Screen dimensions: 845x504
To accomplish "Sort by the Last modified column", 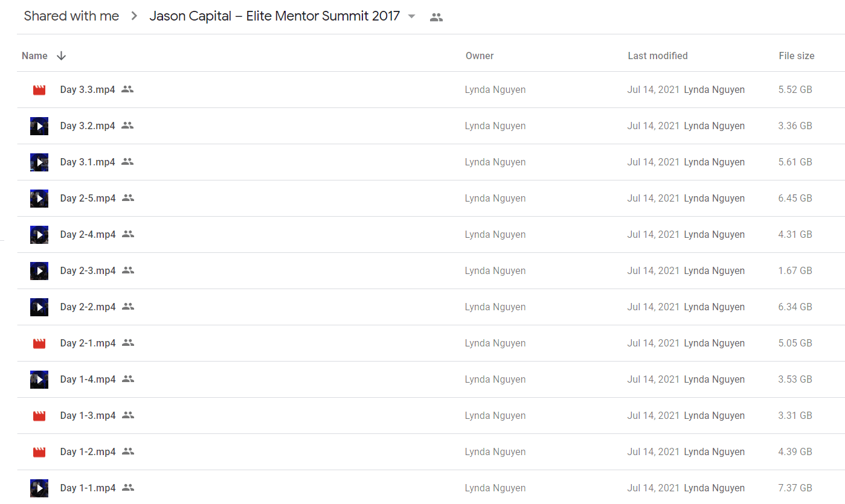I will click(658, 56).
